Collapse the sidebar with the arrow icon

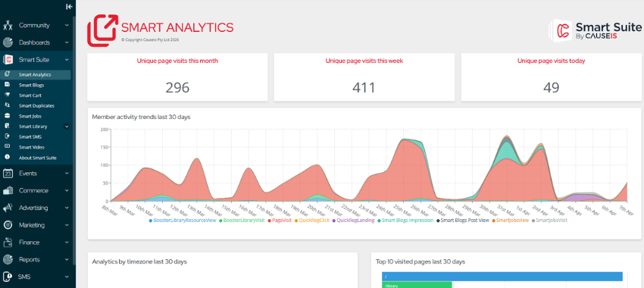[x=69, y=7]
